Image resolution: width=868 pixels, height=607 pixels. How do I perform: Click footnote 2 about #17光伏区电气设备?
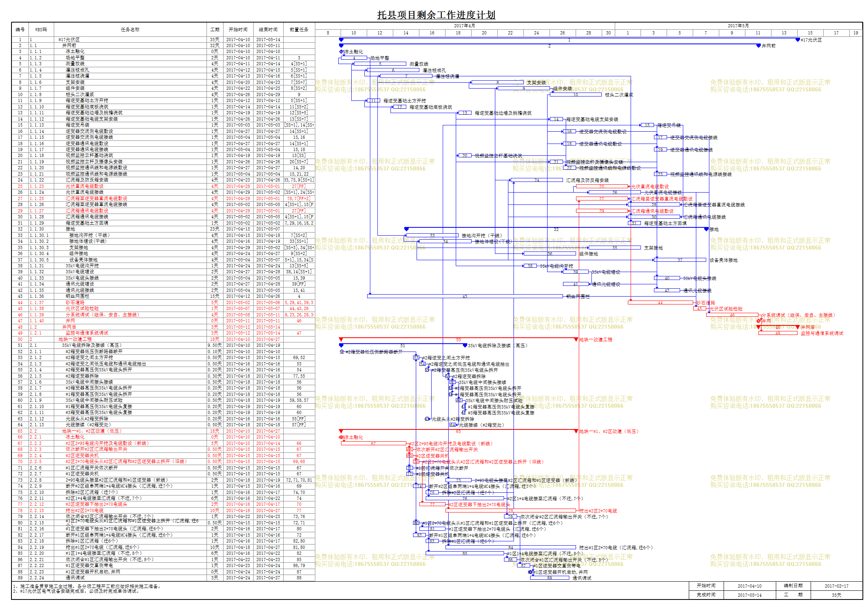(76, 591)
